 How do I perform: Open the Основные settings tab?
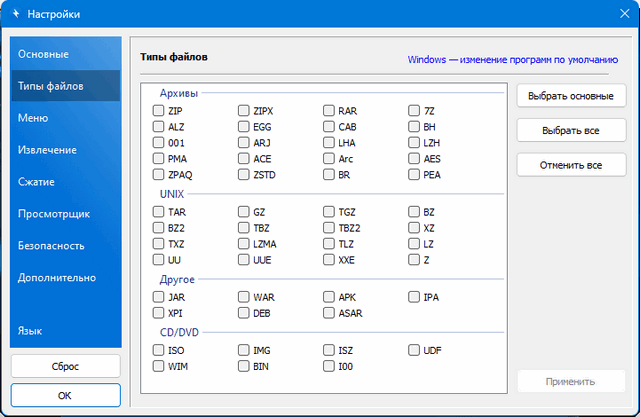tap(43, 53)
